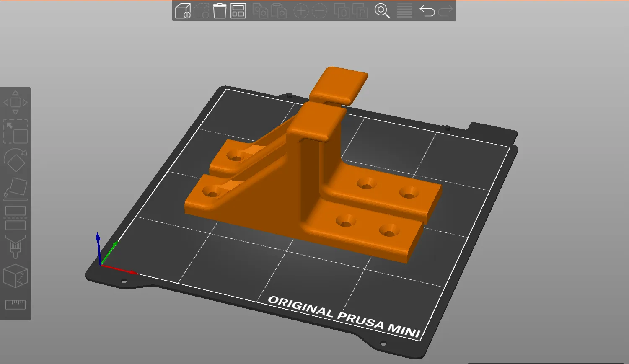Activate the Measure ruler tool
This screenshot has width=629, height=364.
(16, 305)
